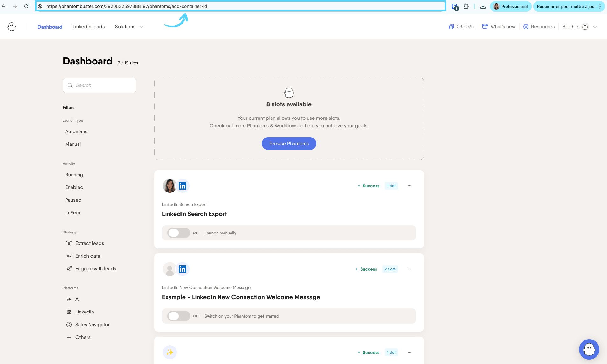Open the LinkedIn Search Export phantom title
The height and width of the screenshot is (364, 607).
[195, 214]
